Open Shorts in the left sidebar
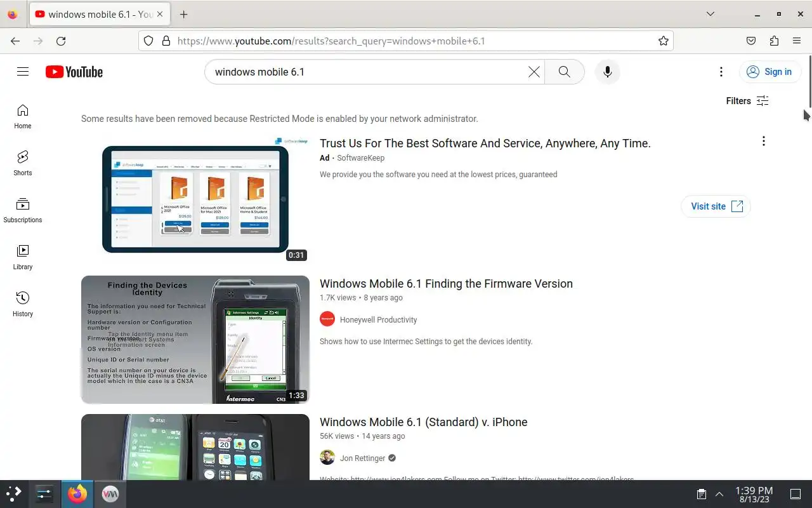Viewport: 812px width, 508px height. (23, 164)
